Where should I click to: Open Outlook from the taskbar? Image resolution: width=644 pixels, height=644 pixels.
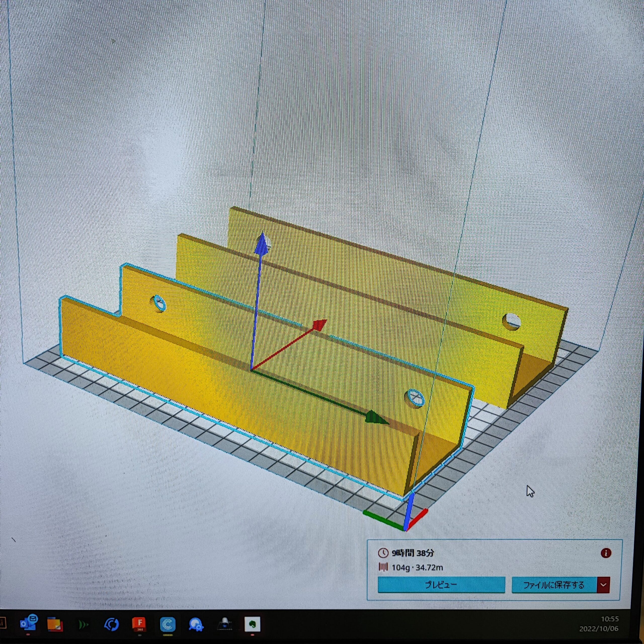click(29, 623)
